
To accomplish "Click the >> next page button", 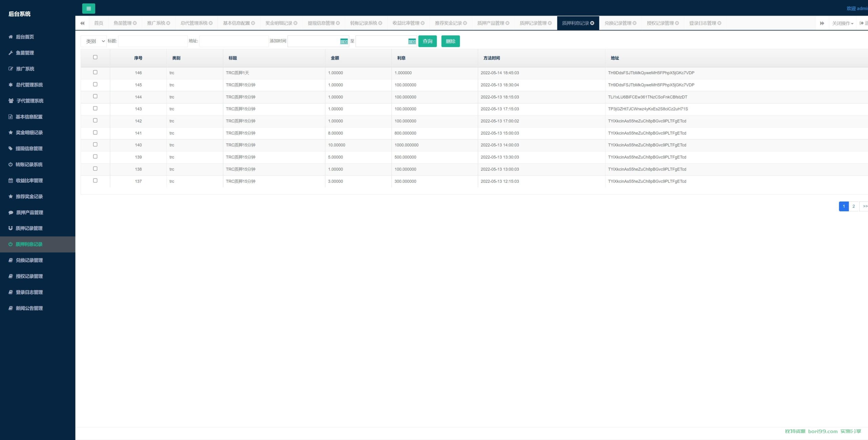I will (864, 206).
